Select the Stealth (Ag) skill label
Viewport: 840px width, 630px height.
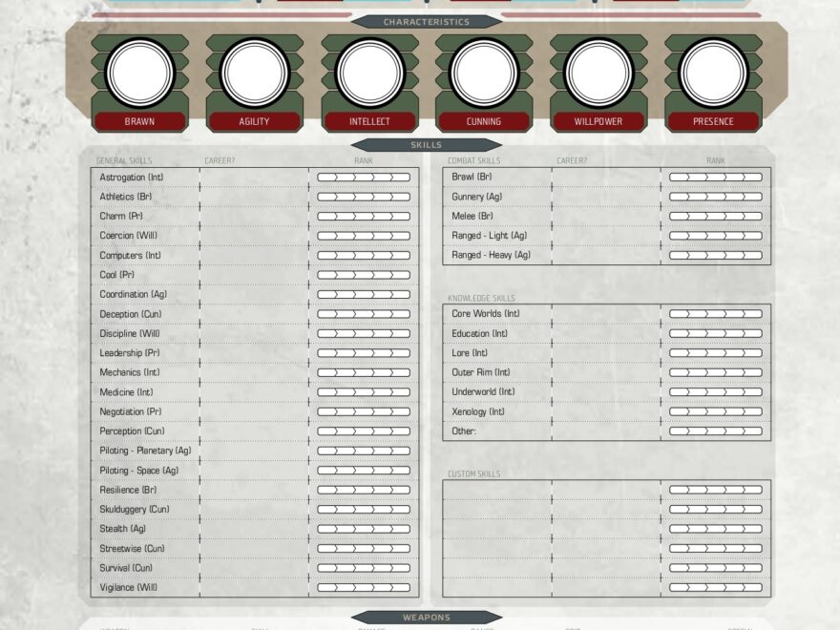click(x=122, y=529)
